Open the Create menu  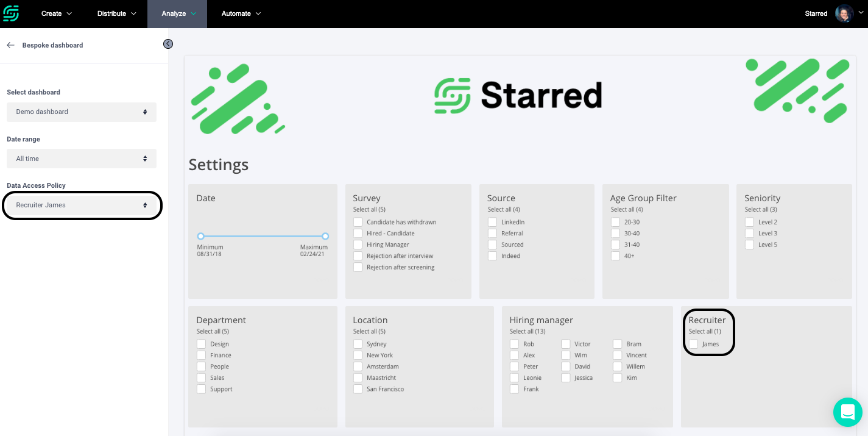(57, 13)
